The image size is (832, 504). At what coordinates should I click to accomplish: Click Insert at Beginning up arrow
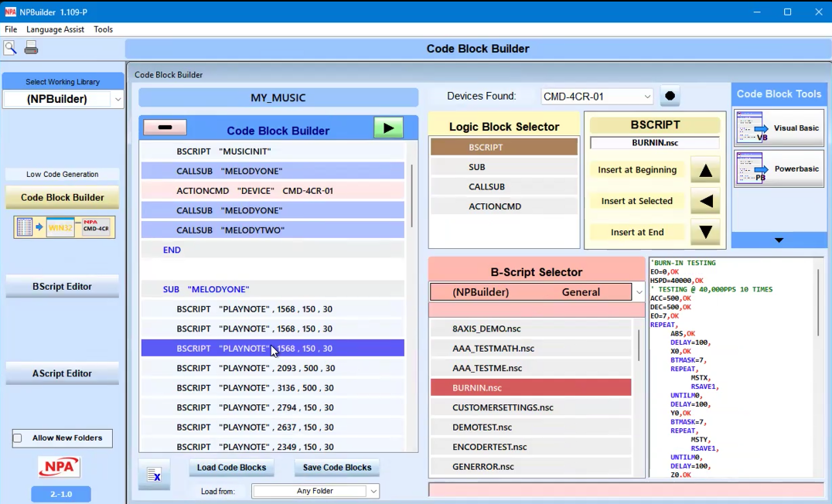pos(705,170)
